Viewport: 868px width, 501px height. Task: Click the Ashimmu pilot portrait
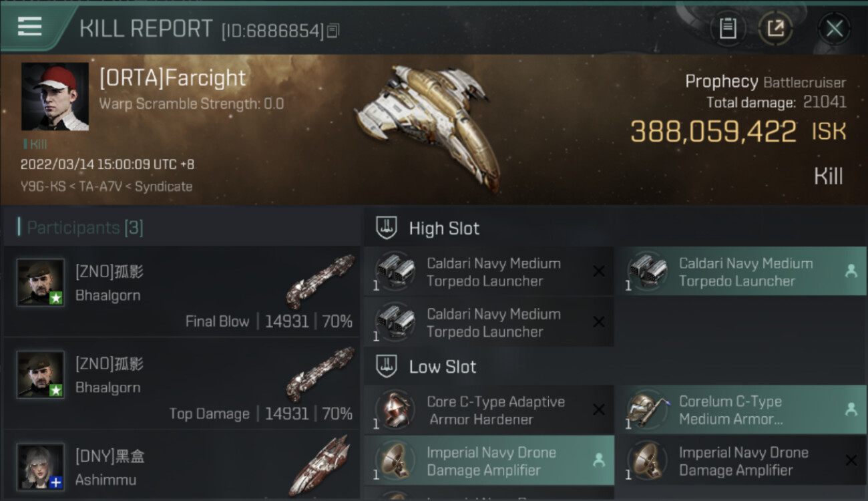click(x=41, y=466)
